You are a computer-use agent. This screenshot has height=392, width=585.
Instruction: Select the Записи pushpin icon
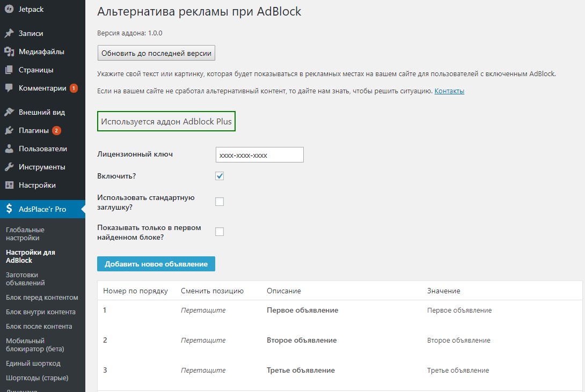tap(10, 33)
